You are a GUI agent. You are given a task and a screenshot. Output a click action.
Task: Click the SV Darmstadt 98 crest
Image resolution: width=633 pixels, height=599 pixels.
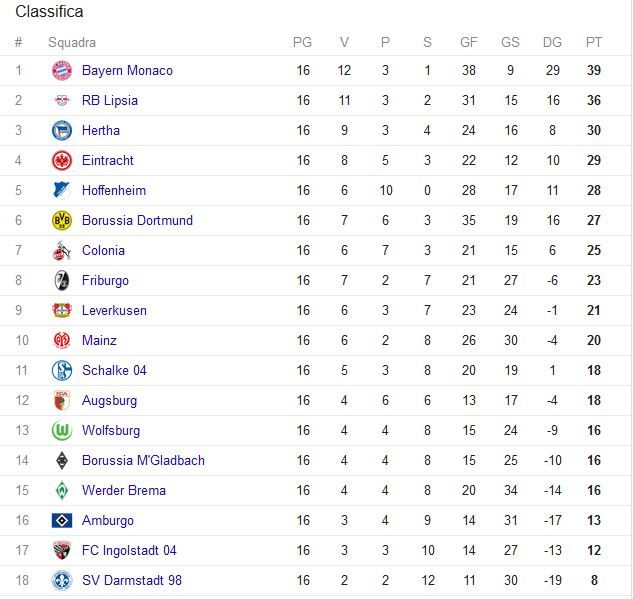62,580
